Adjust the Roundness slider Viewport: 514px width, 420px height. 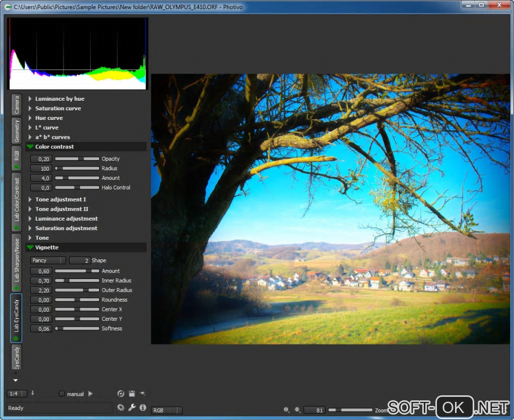tap(77, 300)
